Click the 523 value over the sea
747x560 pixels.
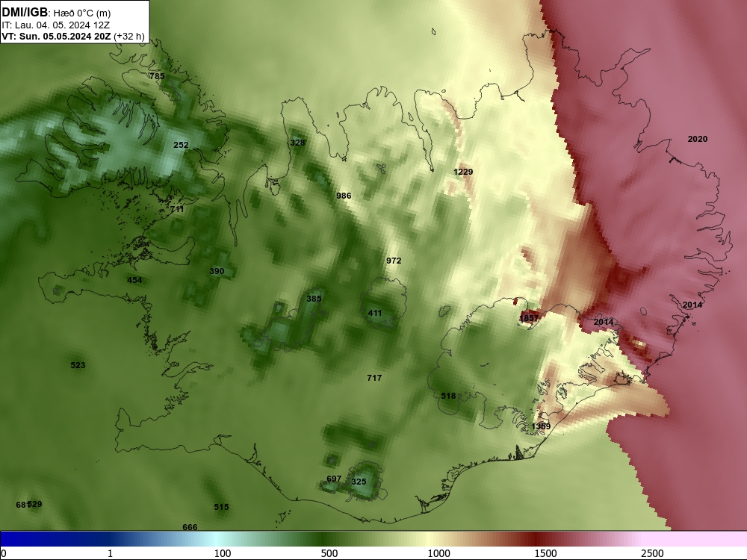[x=78, y=365]
